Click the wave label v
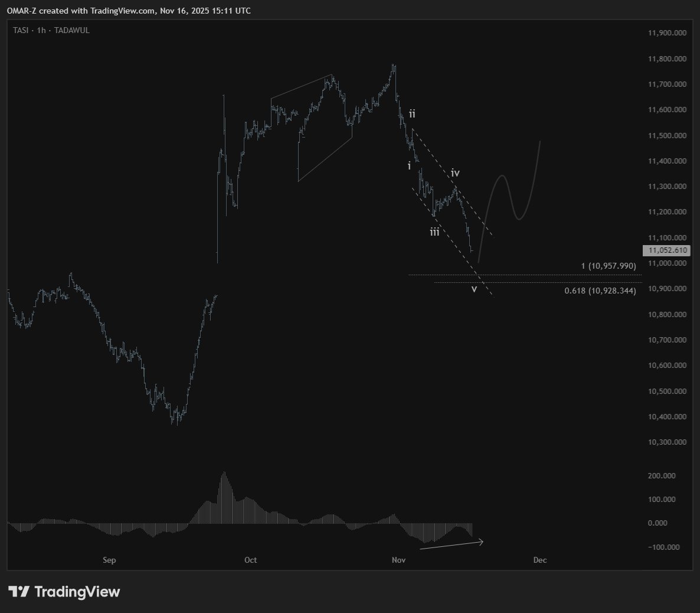 coord(474,289)
